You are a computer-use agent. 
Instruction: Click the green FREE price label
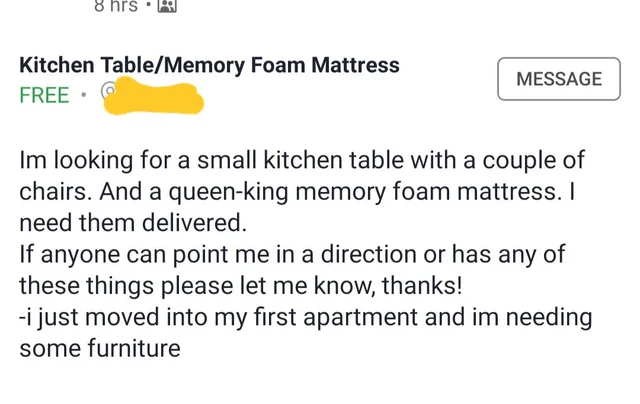click(x=44, y=95)
